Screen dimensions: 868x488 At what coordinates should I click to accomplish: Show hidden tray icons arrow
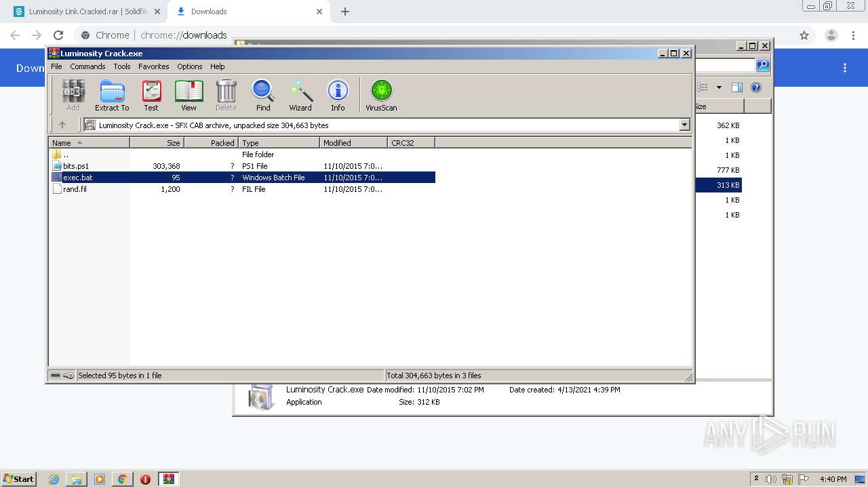pos(756,479)
